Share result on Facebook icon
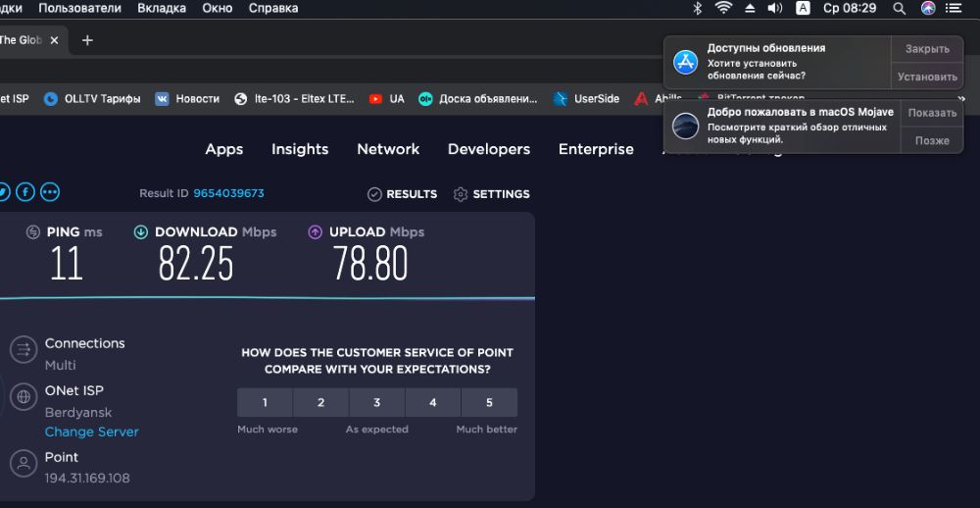 click(x=25, y=192)
